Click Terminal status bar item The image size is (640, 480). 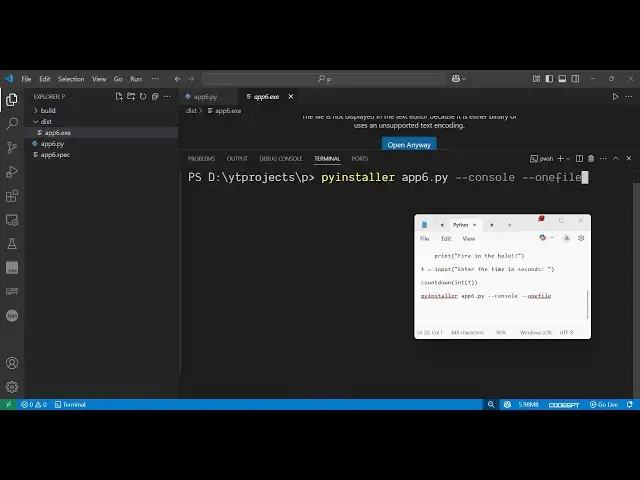point(70,404)
